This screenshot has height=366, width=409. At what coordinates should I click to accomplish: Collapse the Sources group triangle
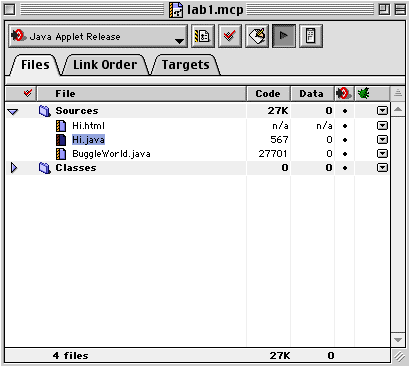pos(13,111)
